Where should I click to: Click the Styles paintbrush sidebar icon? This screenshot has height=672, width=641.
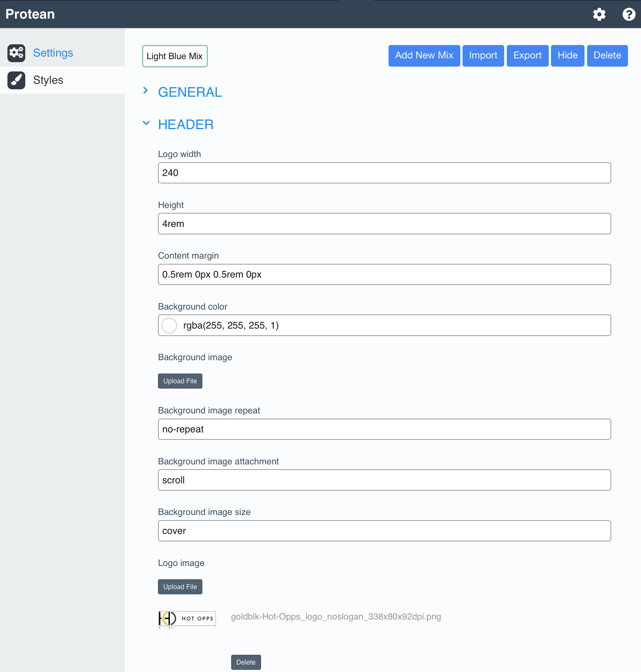pos(16,80)
